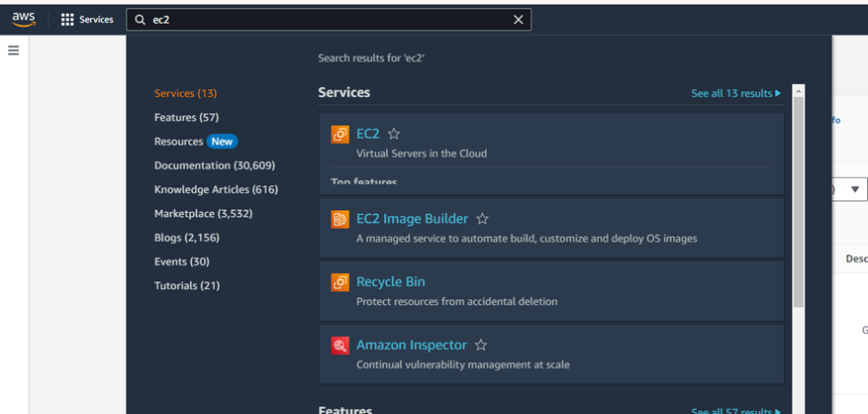The width and height of the screenshot is (868, 414).
Task: Open the Amazon Inspector link
Action: [412, 345]
